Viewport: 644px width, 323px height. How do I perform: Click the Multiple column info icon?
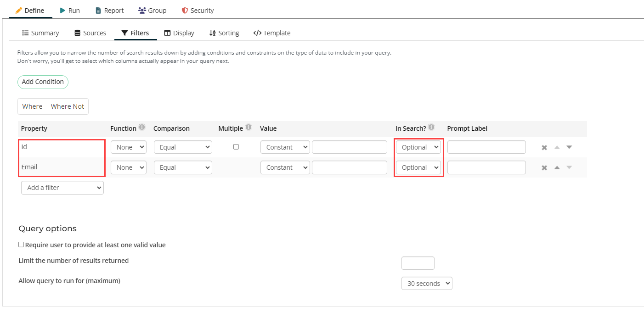click(249, 128)
